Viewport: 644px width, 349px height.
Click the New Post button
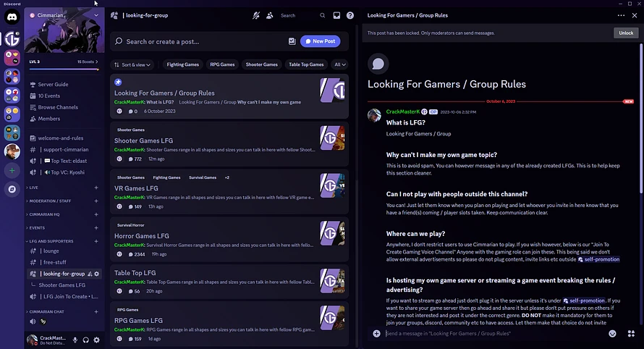point(320,41)
